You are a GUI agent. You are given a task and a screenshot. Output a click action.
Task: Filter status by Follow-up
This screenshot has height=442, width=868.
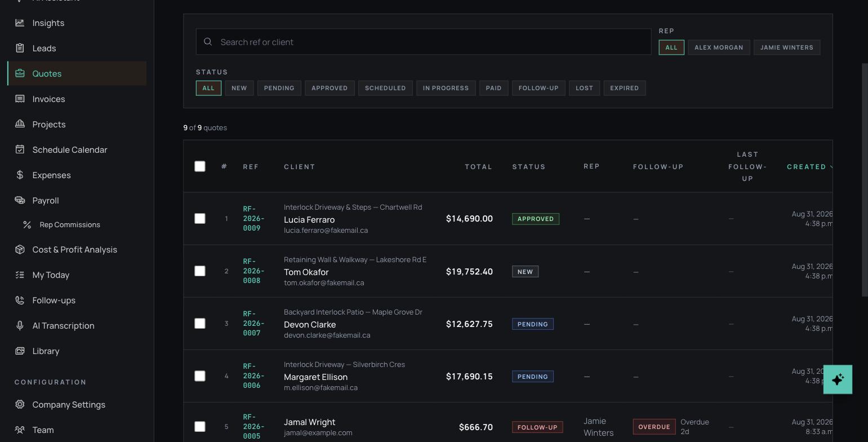coord(538,88)
